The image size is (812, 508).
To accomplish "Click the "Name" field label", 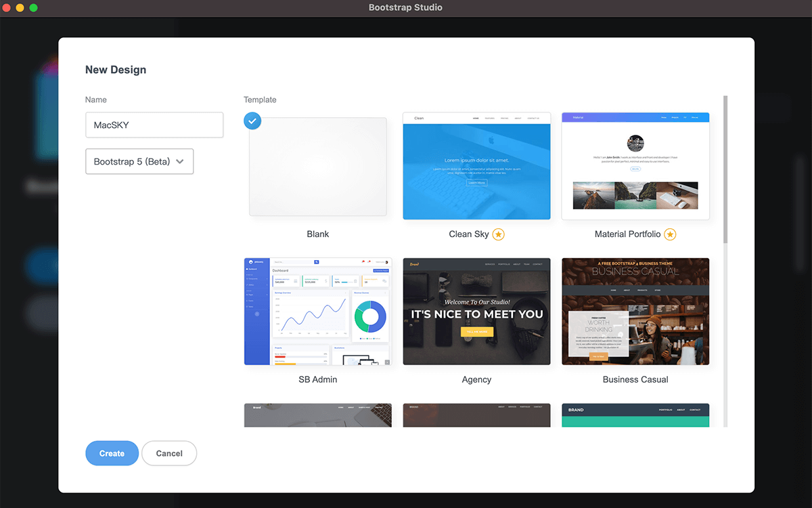I will pyautogui.click(x=96, y=100).
